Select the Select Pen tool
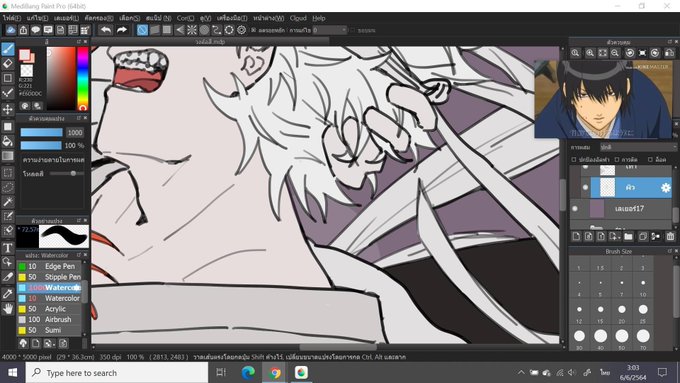This screenshot has height=383, width=680. coord(8,216)
